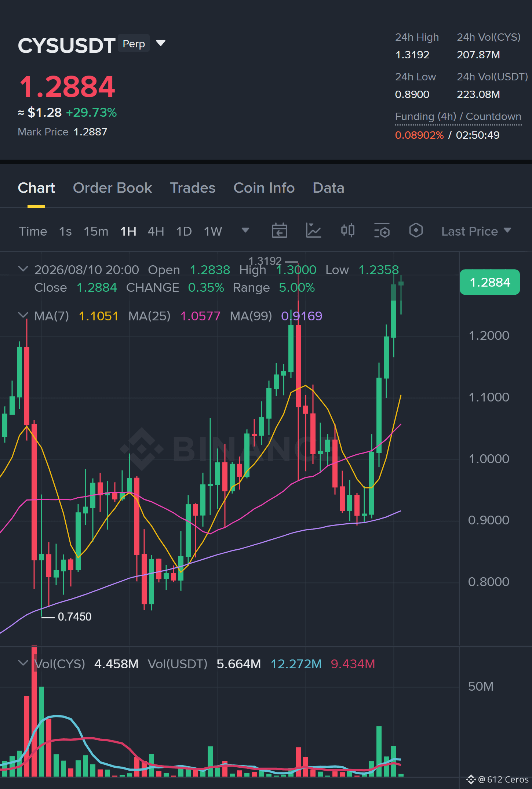The height and width of the screenshot is (789, 532).
Task: Tap the current price tag 1.2884 on axis
Action: click(x=490, y=282)
